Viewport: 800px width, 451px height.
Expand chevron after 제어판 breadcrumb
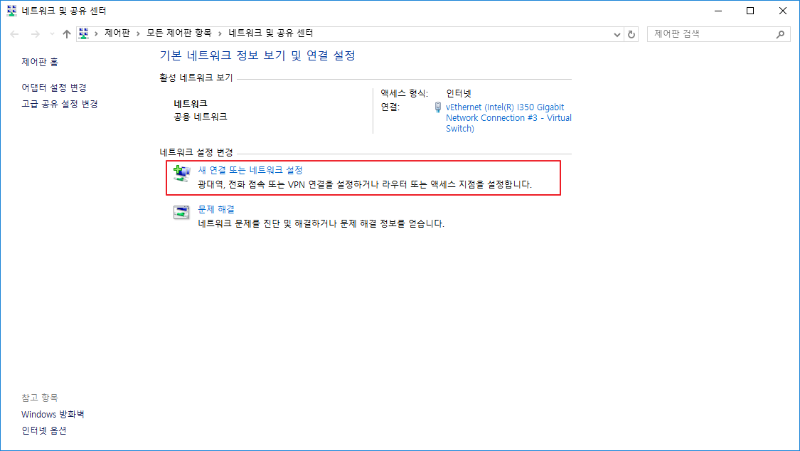(138, 34)
